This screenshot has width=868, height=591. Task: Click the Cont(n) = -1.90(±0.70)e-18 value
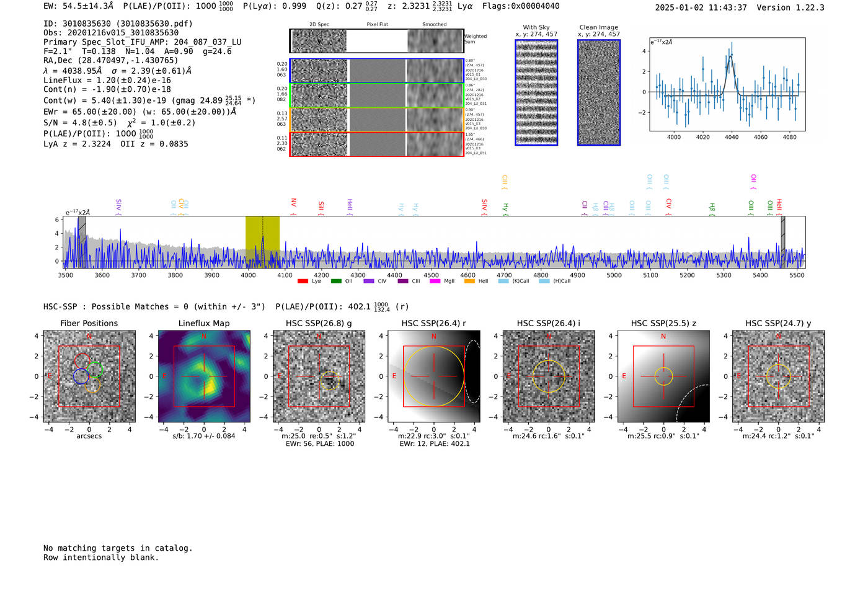[x=107, y=89]
